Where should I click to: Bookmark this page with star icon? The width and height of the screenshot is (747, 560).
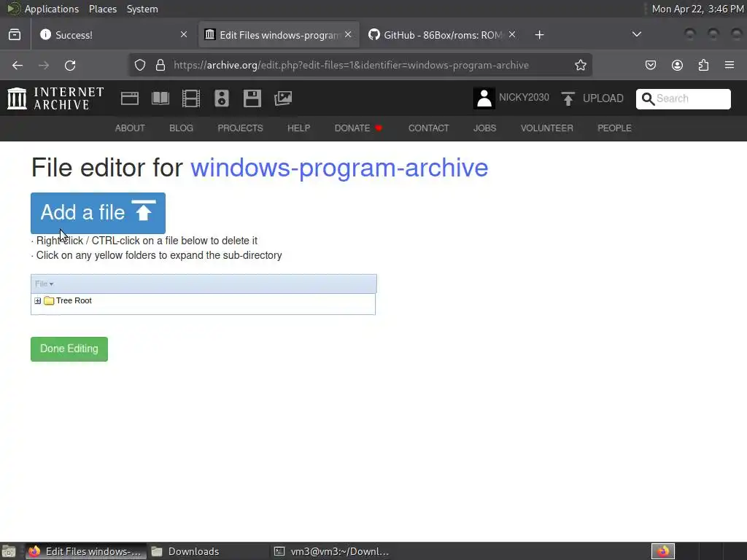[x=580, y=65]
